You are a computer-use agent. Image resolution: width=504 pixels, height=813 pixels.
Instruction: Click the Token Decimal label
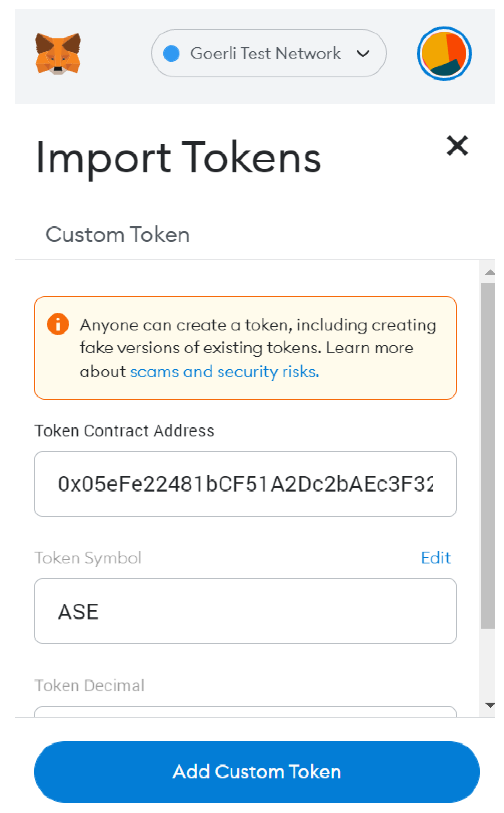(x=90, y=685)
